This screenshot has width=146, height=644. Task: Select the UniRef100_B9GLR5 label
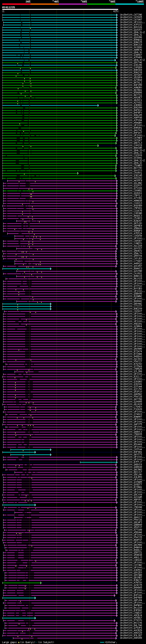pos(131,115)
